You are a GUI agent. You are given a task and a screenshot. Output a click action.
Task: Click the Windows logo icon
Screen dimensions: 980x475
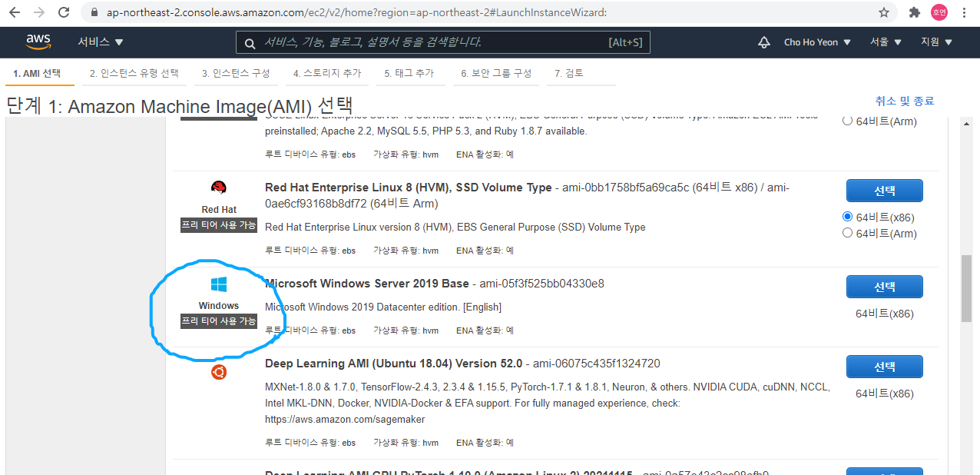pos(219,284)
